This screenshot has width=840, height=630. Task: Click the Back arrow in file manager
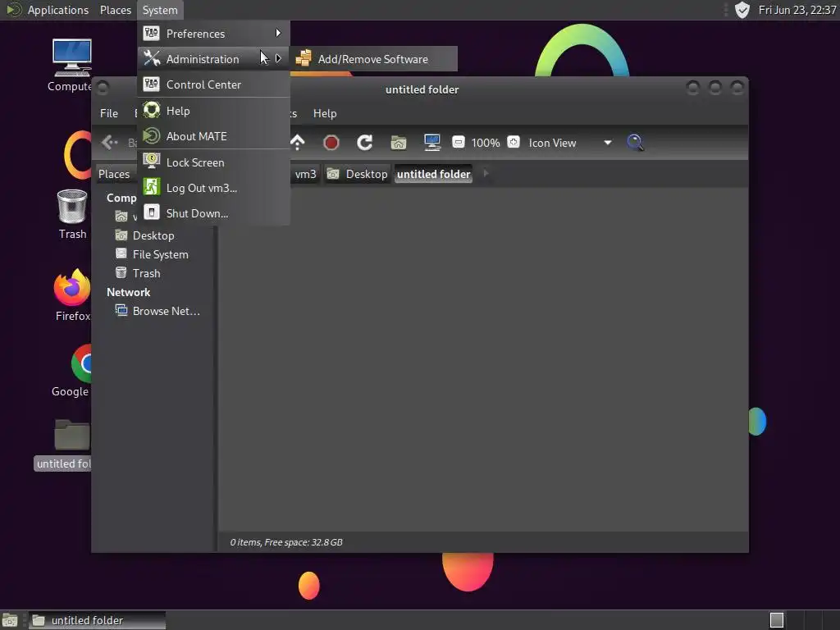(110, 143)
